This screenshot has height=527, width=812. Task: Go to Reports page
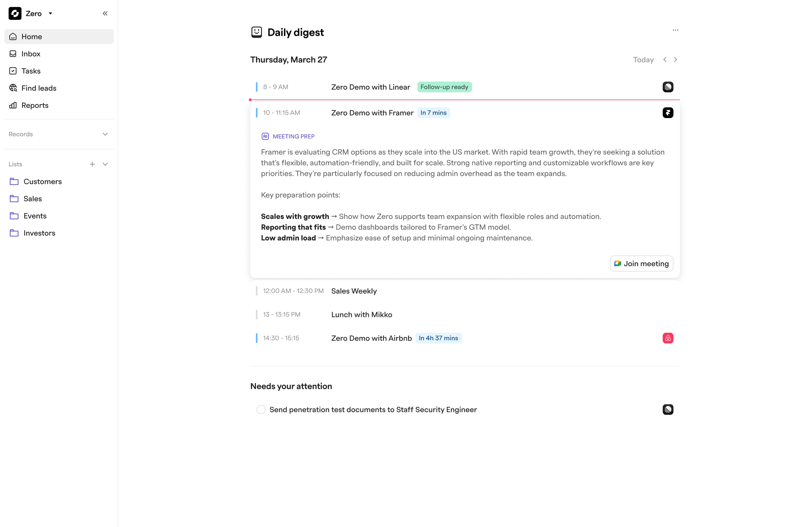tap(59, 105)
